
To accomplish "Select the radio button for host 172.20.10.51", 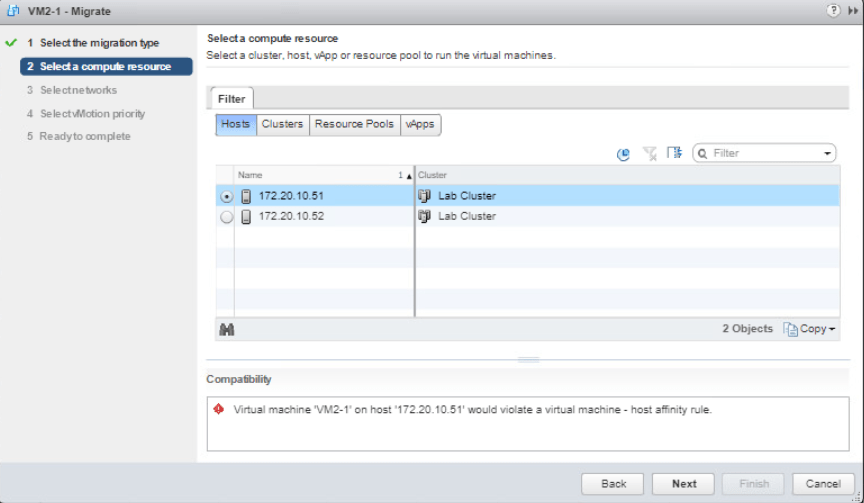I will coord(226,196).
